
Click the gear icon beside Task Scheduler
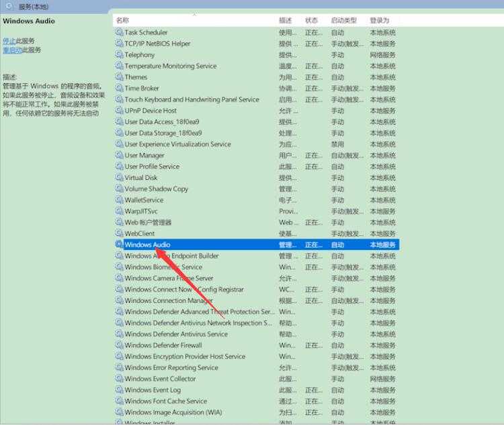click(119, 32)
